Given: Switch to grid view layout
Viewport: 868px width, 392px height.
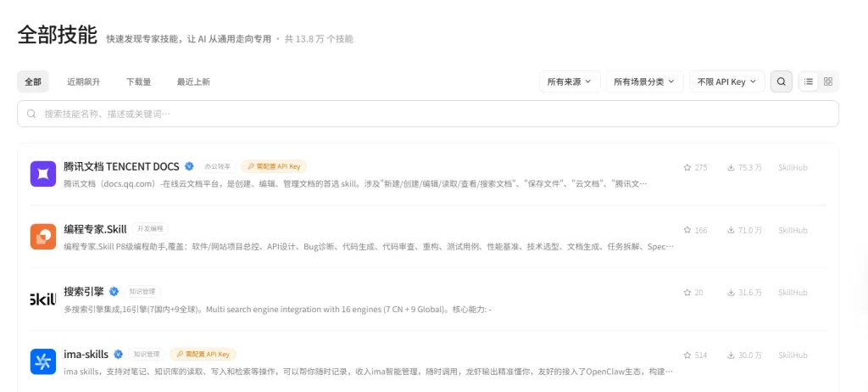Looking at the screenshot, I should [x=828, y=81].
